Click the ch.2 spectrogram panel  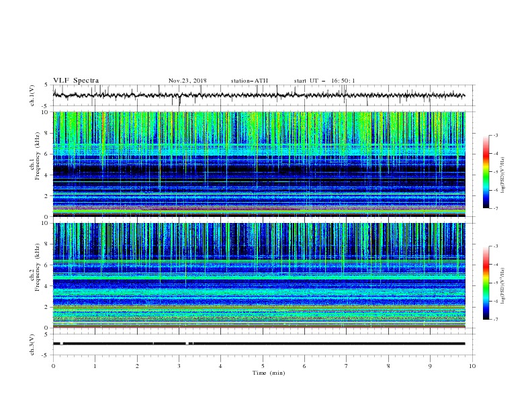tap(259, 275)
